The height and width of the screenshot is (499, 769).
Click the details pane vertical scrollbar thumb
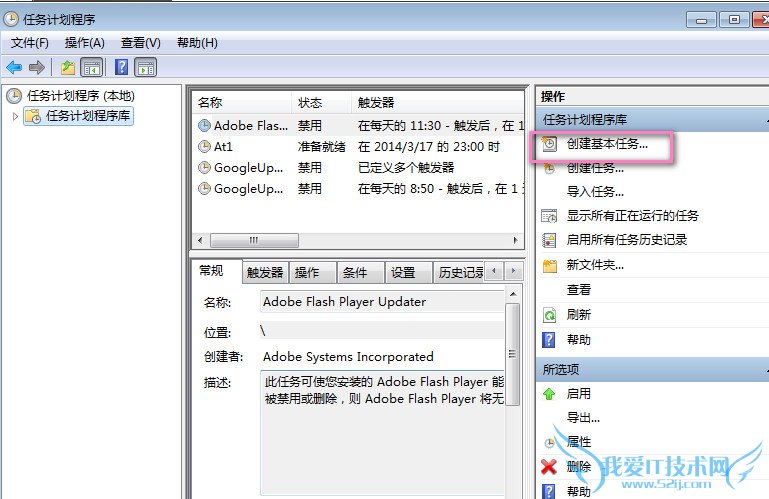click(513, 354)
